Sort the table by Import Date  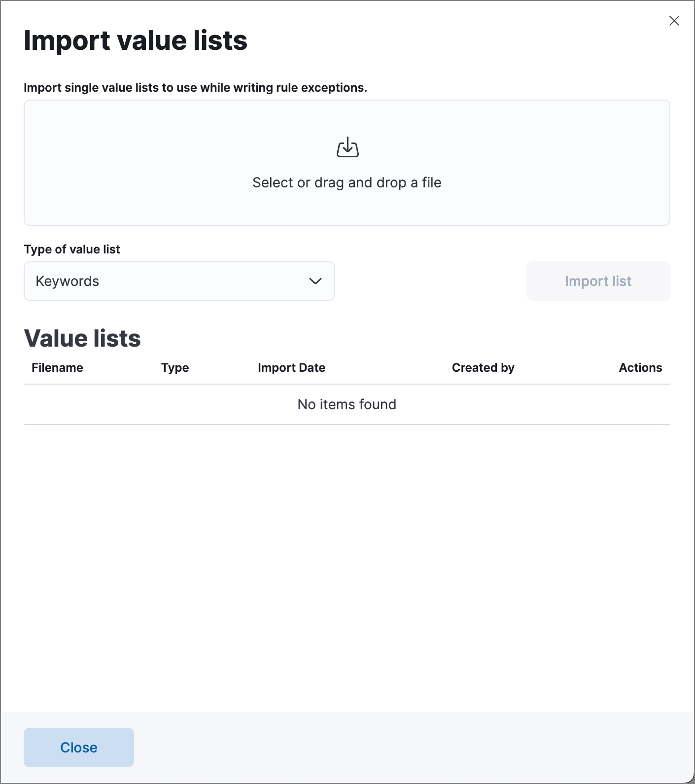coord(291,367)
